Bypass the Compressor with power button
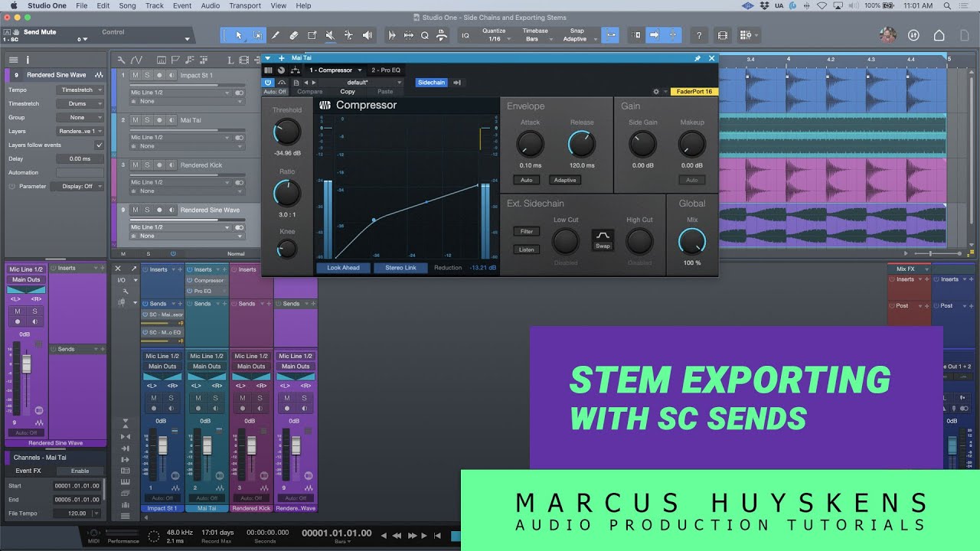980x551 pixels. 268,82
